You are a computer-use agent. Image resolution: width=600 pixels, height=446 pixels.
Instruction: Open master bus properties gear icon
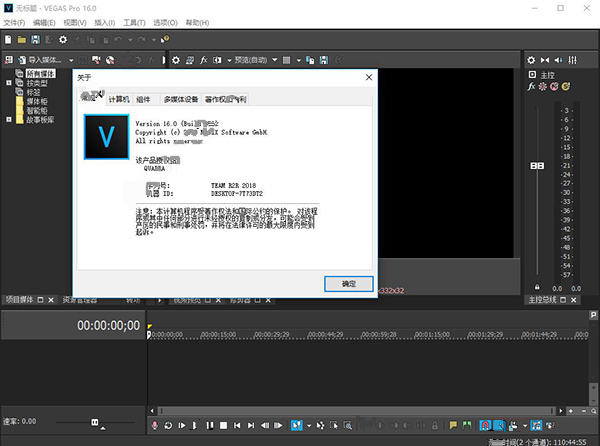click(x=531, y=60)
